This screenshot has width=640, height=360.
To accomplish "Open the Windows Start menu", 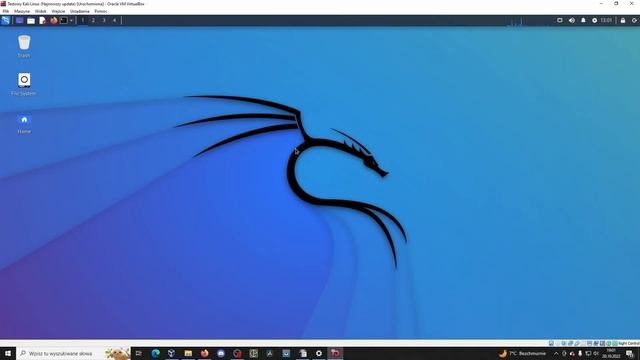I will [x=8, y=353].
